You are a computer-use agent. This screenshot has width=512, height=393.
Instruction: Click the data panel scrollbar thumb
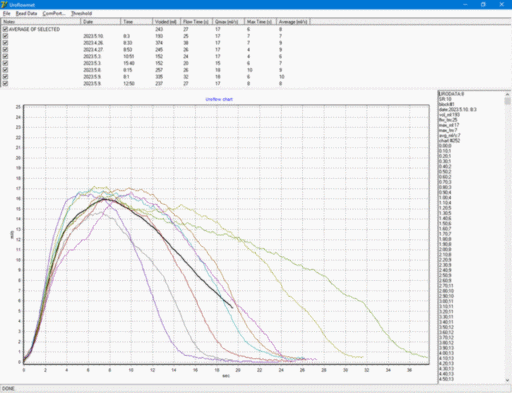click(508, 101)
